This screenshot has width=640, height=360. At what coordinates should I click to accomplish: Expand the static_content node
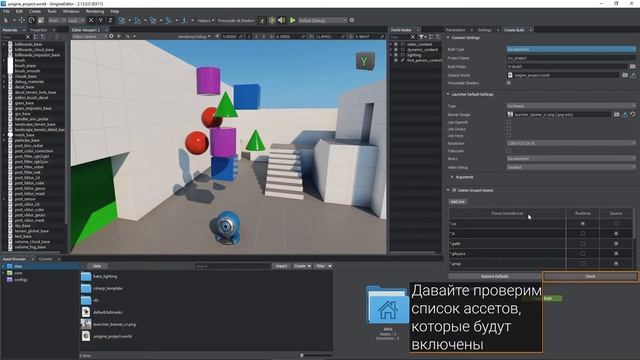click(391, 44)
